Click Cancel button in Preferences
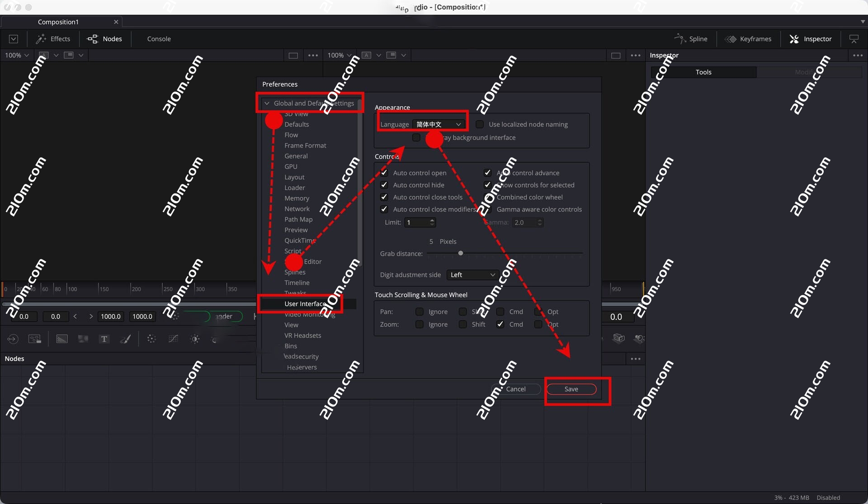Screen dimensions: 868x504 [516, 389]
